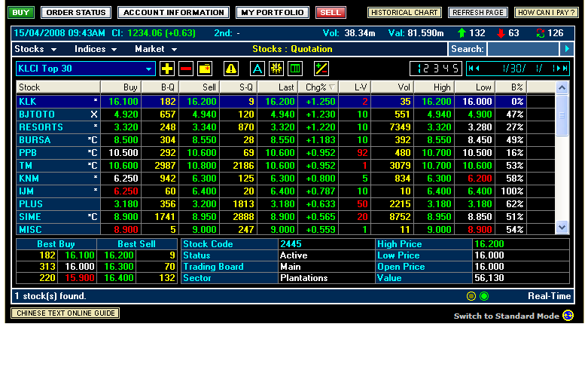Image resolution: width=588 pixels, height=385 pixels.
Task: Click the search go arrow button
Action: [x=567, y=49]
